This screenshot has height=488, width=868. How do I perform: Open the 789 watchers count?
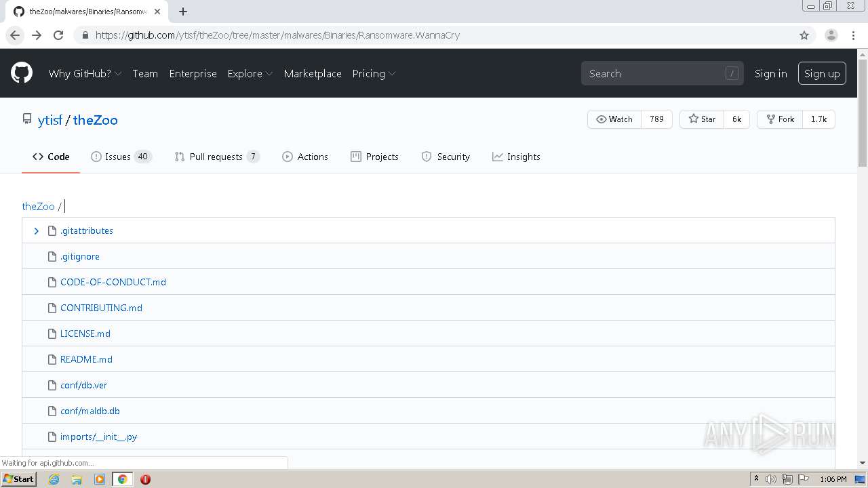pyautogui.click(x=656, y=119)
